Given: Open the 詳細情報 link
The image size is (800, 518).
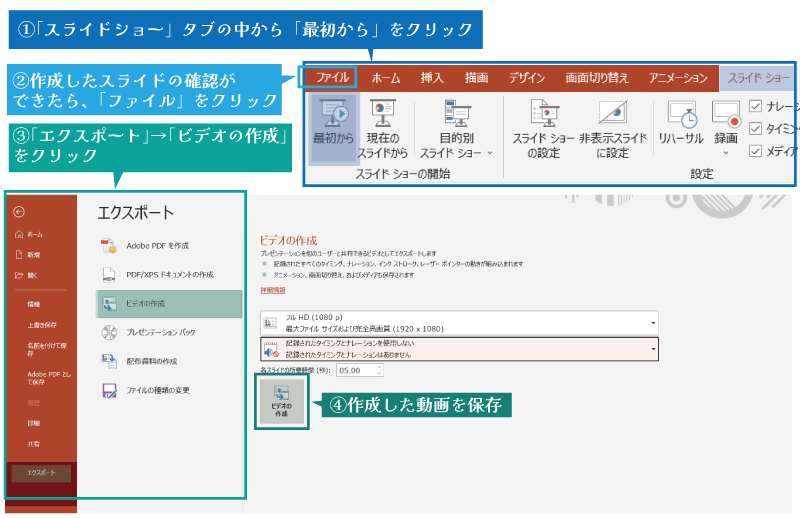Looking at the screenshot, I should click(272, 290).
